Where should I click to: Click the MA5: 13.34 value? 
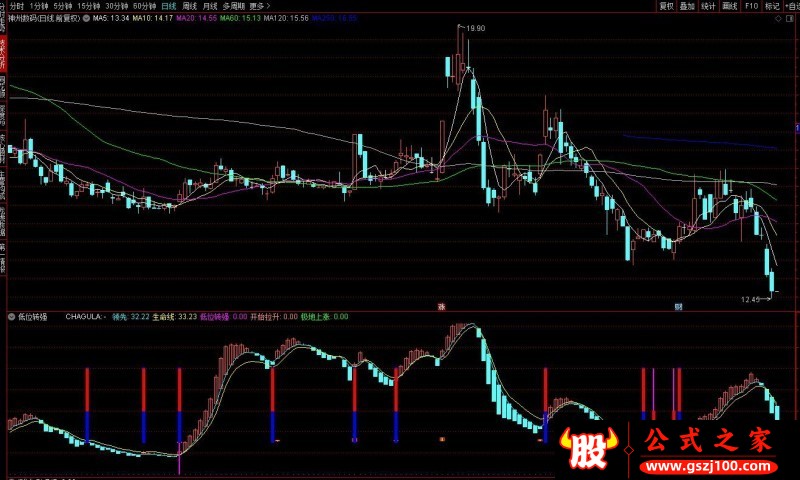(x=111, y=18)
